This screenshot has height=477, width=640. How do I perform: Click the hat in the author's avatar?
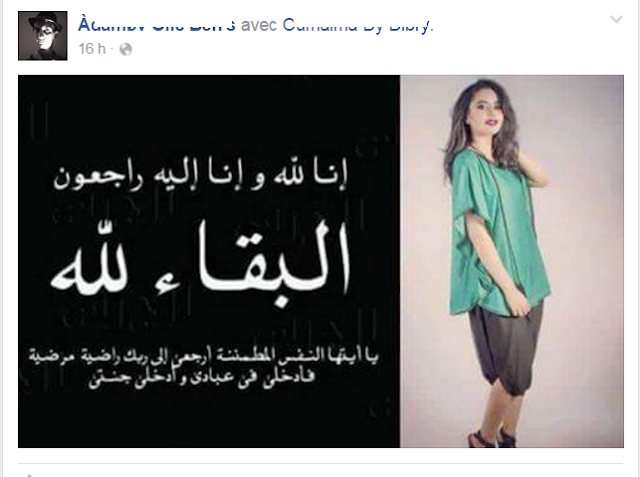[x=47, y=21]
